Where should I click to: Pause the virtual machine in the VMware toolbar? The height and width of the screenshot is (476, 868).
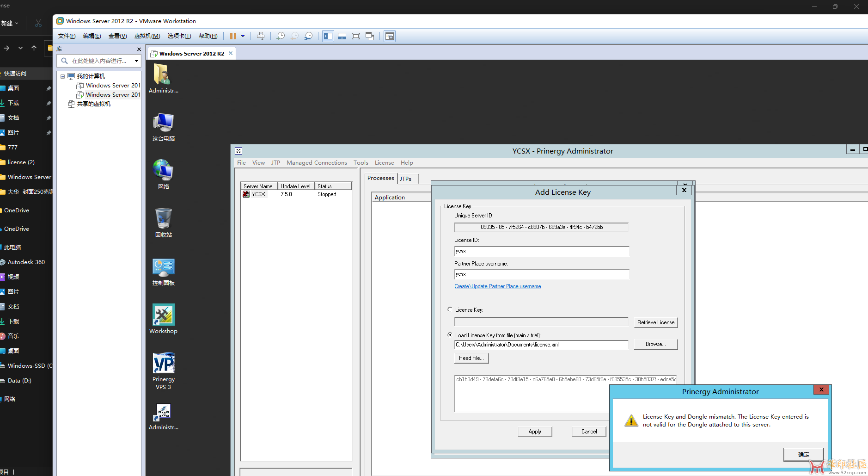pos(233,36)
